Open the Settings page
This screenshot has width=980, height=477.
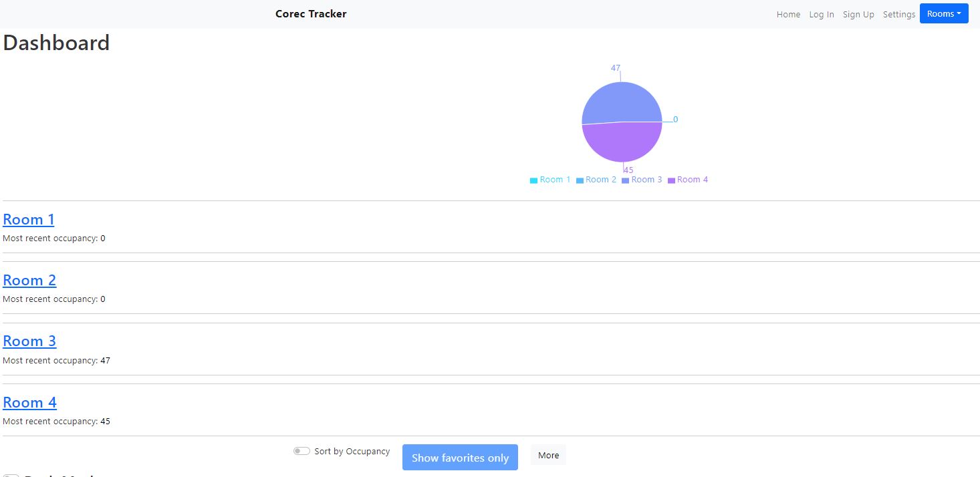click(898, 14)
